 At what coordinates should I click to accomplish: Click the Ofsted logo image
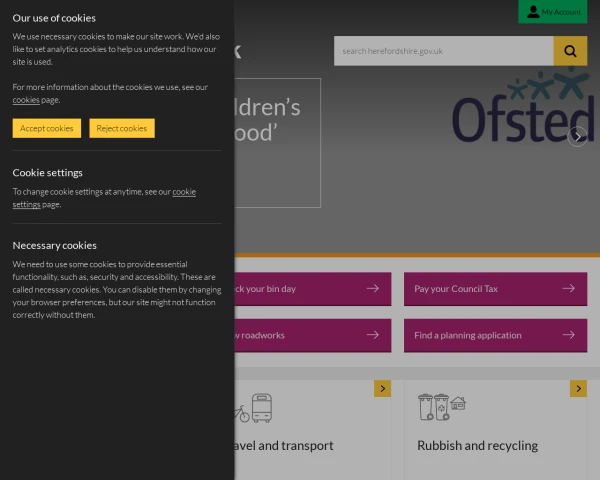520,108
